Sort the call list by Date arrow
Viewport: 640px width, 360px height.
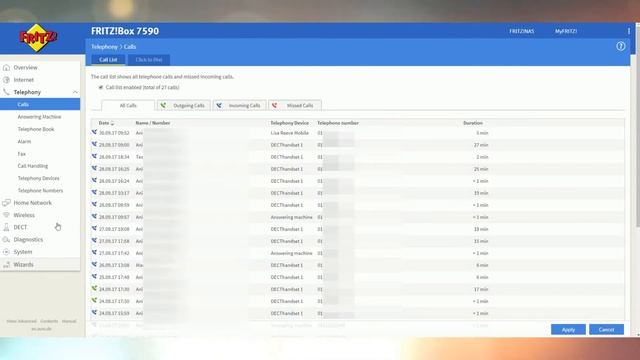click(112, 123)
